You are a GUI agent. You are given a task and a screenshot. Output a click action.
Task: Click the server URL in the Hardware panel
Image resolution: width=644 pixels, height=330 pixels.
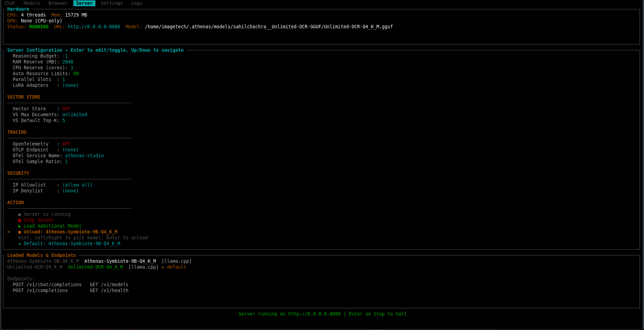click(94, 27)
